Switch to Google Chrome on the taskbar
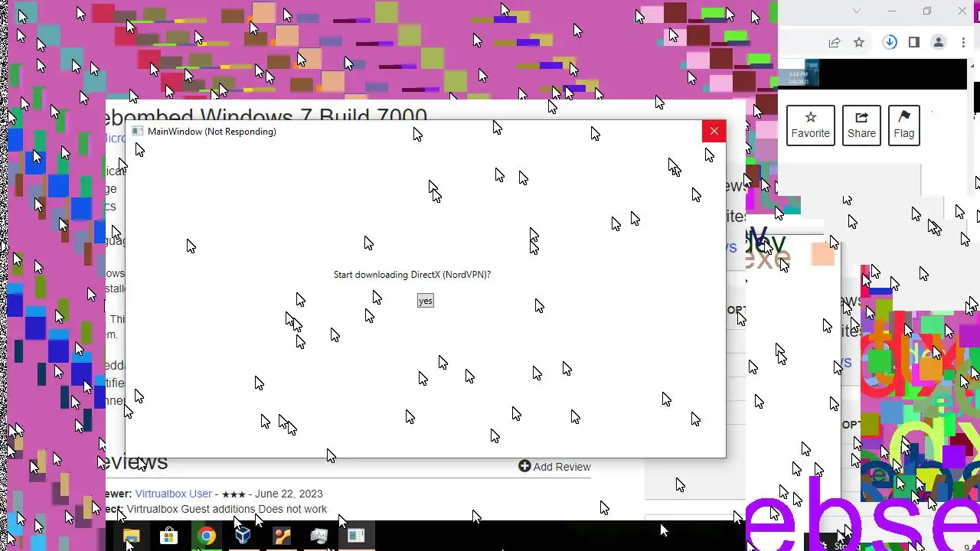The width and height of the screenshot is (980, 551). coord(206,536)
